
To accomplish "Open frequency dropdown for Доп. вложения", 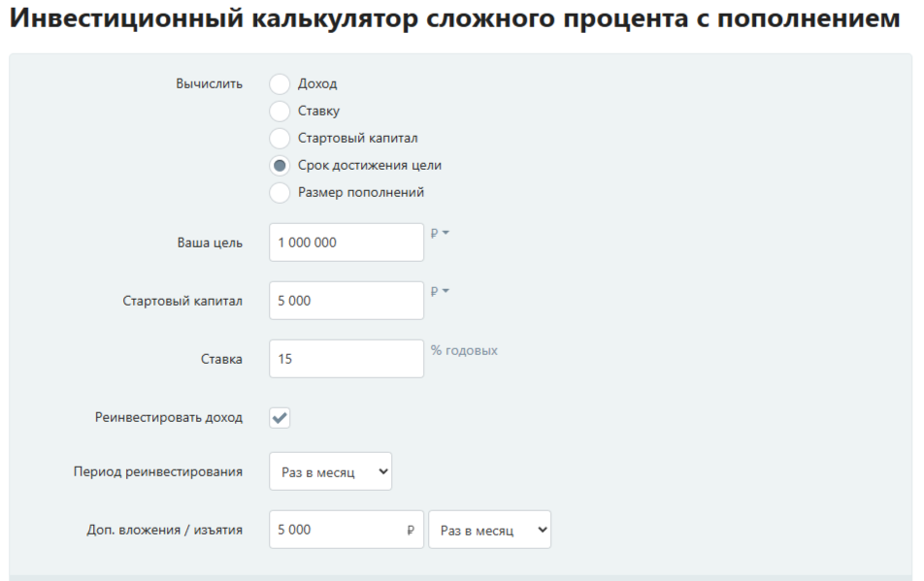I will point(490,529).
